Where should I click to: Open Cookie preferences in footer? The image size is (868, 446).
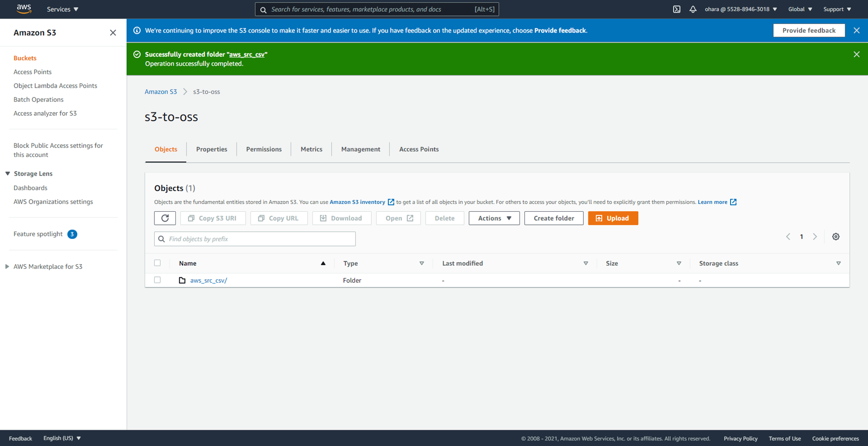click(835, 439)
